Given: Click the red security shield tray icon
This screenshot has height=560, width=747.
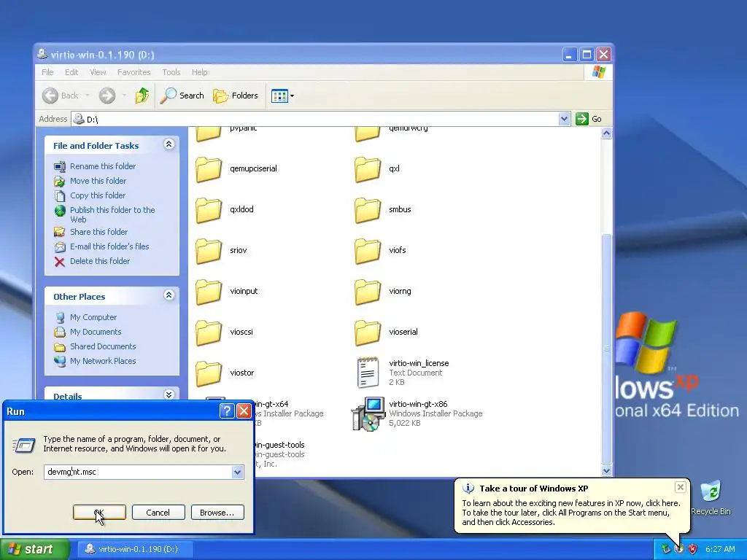Looking at the screenshot, I should click(693, 549).
